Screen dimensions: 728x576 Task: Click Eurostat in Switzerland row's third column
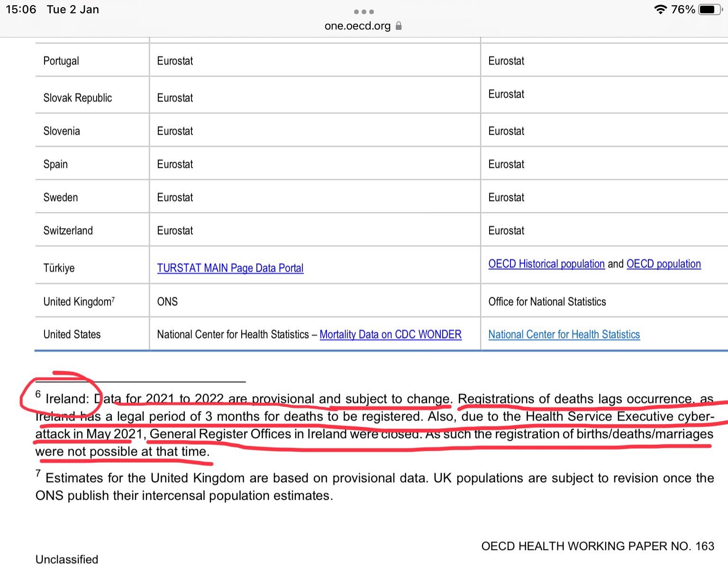pos(506,230)
